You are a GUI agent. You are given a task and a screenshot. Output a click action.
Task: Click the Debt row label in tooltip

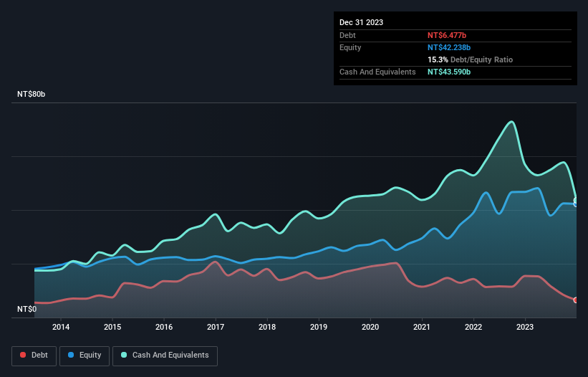347,35
